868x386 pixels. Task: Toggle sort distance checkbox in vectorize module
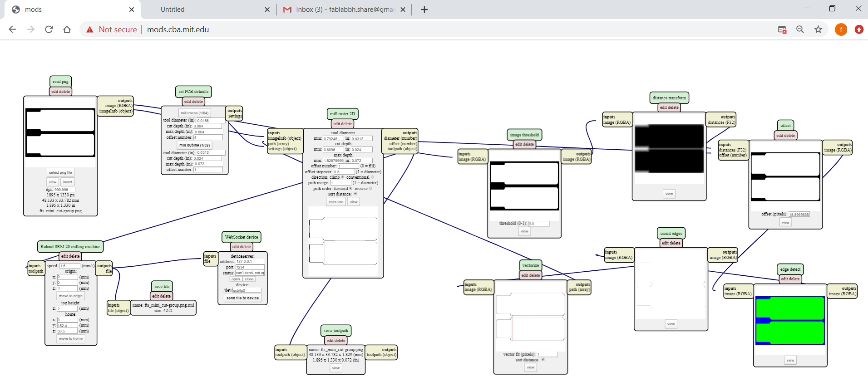pyautogui.click(x=542, y=360)
